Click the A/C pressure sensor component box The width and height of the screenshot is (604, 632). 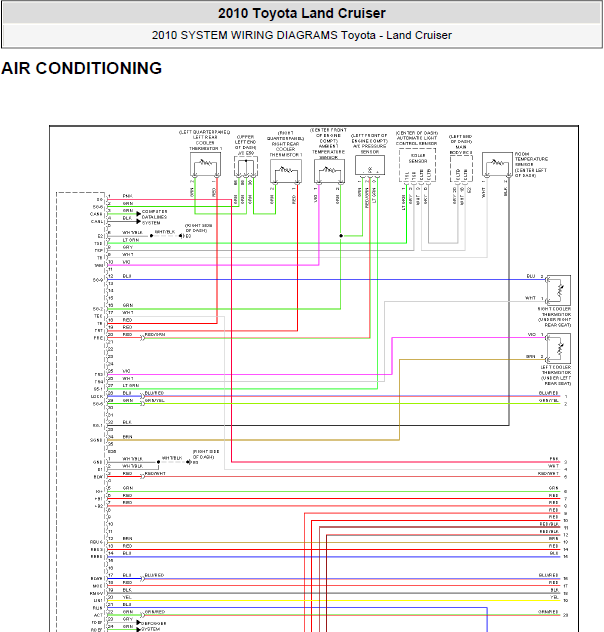pyautogui.click(x=370, y=165)
